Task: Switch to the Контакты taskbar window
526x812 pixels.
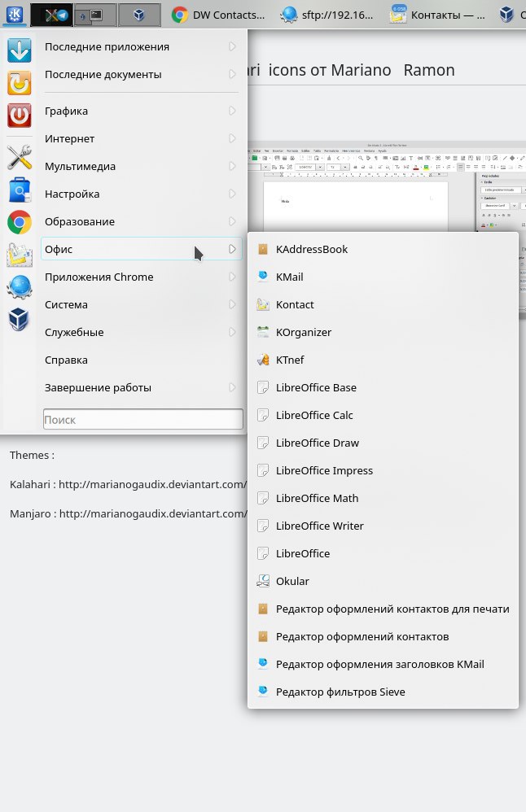Action: (437, 15)
